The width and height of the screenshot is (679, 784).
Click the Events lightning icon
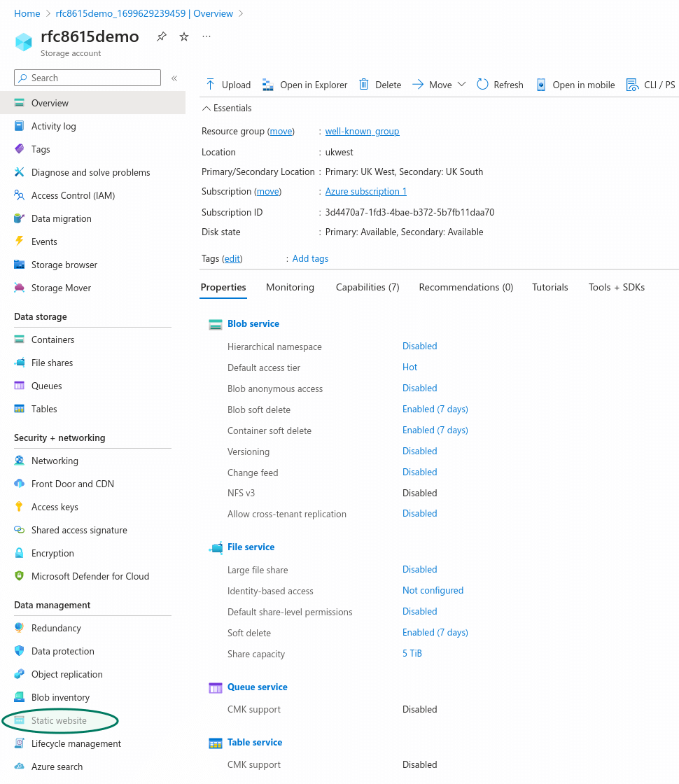click(20, 241)
